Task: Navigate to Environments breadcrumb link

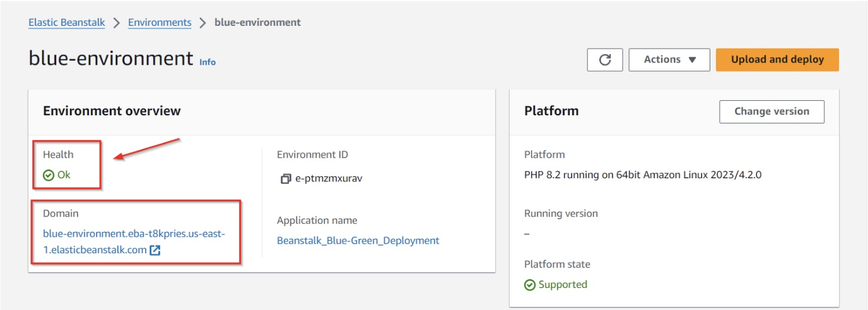Action: pos(160,23)
